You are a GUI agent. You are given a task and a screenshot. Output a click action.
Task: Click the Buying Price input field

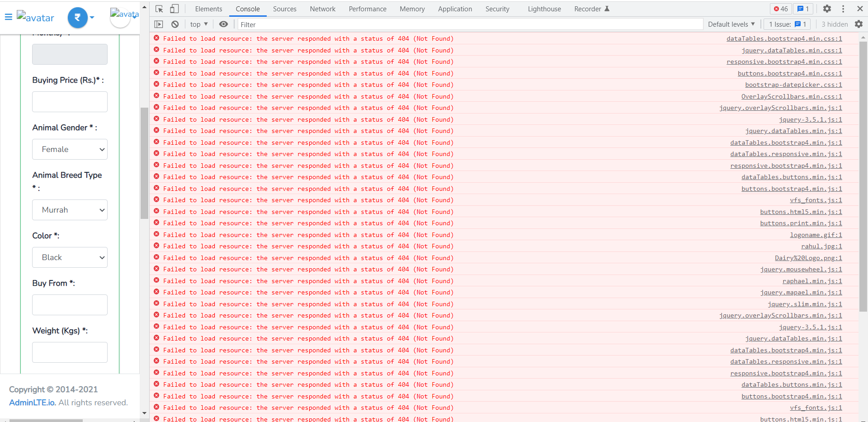(x=70, y=102)
